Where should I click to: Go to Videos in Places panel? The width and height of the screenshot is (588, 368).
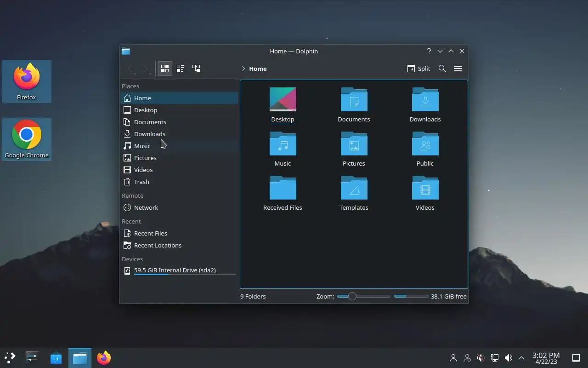point(179,170)
